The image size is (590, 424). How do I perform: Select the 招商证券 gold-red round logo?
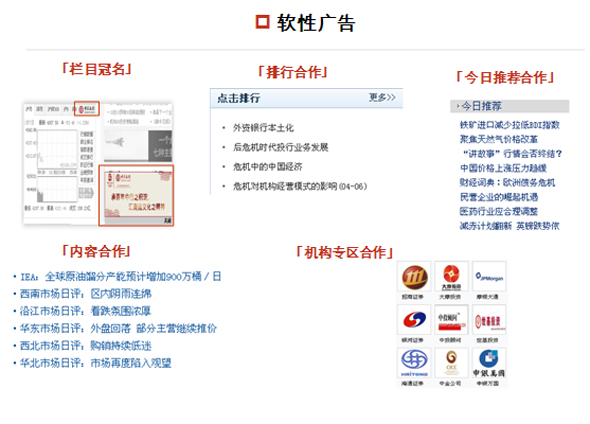point(414,277)
